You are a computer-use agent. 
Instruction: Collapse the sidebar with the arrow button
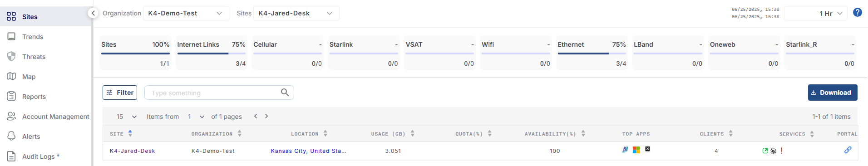tap(93, 13)
